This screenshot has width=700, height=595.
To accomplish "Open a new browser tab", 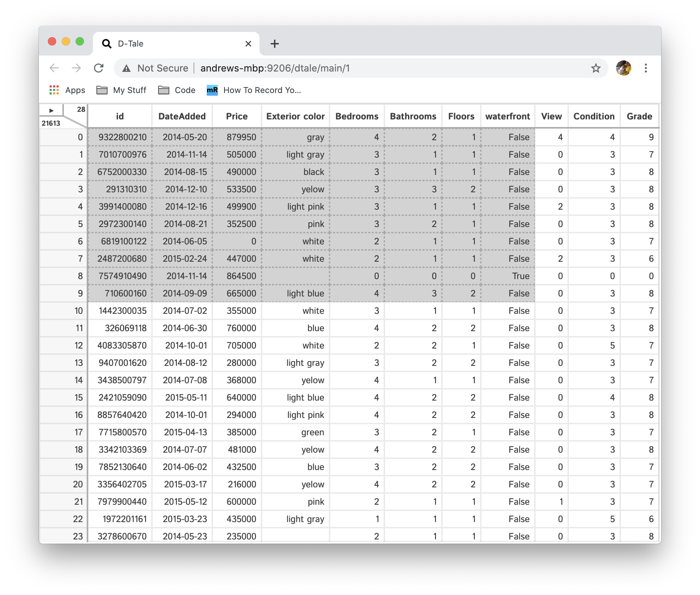I will (274, 44).
